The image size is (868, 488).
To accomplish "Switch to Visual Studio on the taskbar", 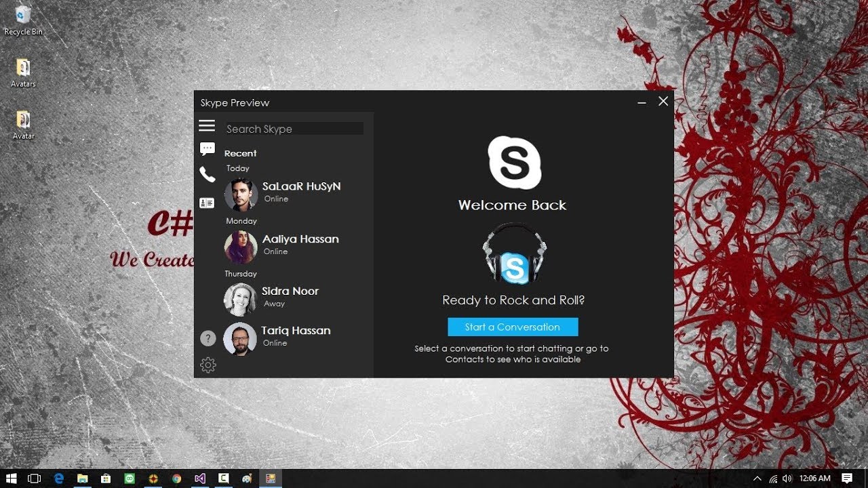I will click(x=200, y=479).
